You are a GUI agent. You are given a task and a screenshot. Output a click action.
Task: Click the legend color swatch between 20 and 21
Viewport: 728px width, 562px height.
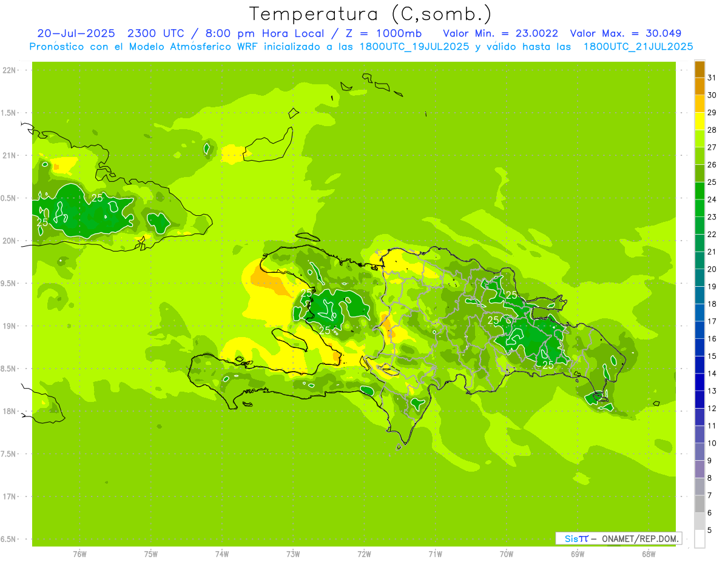click(x=699, y=260)
